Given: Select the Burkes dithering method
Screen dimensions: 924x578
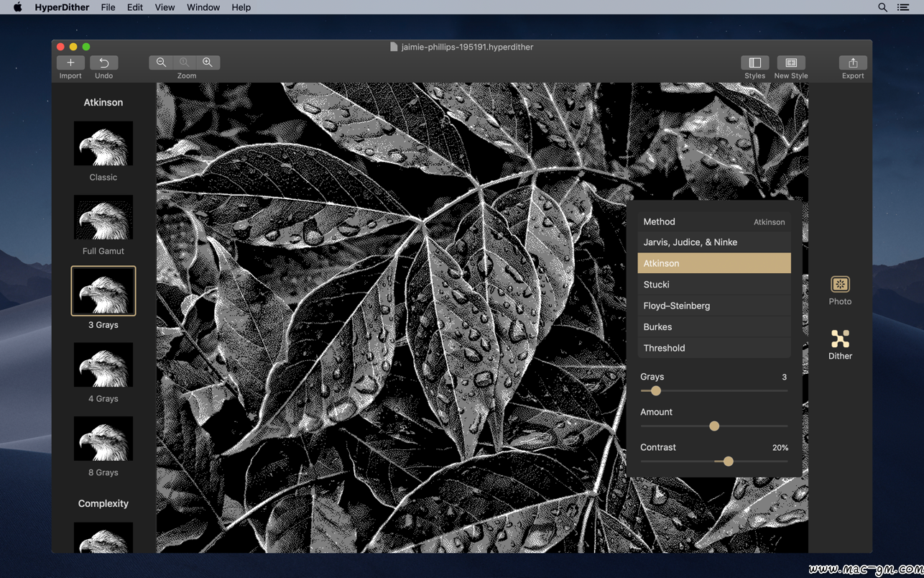Looking at the screenshot, I should click(x=714, y=327).
